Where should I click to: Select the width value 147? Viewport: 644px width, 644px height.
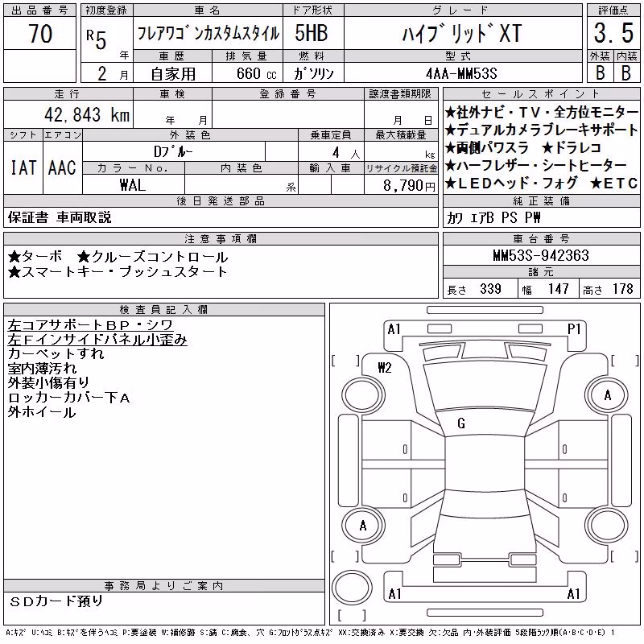point(558,289)
